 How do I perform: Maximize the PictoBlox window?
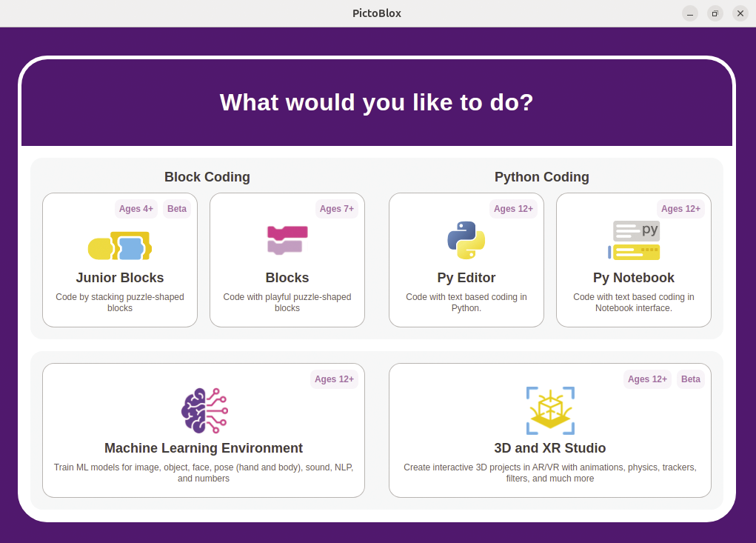click(x=715, y=13)
